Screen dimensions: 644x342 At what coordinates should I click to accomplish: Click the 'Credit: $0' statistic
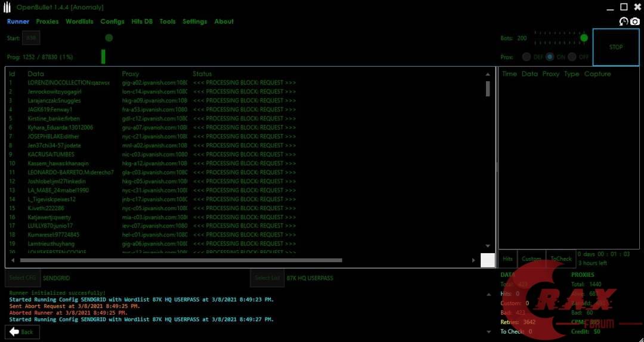click(x=586, y=332)
